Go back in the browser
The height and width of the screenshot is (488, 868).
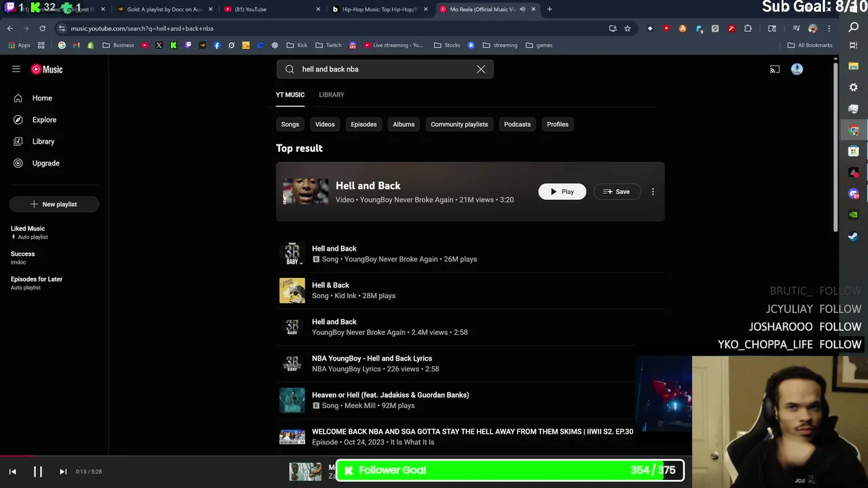pos(10,28)
